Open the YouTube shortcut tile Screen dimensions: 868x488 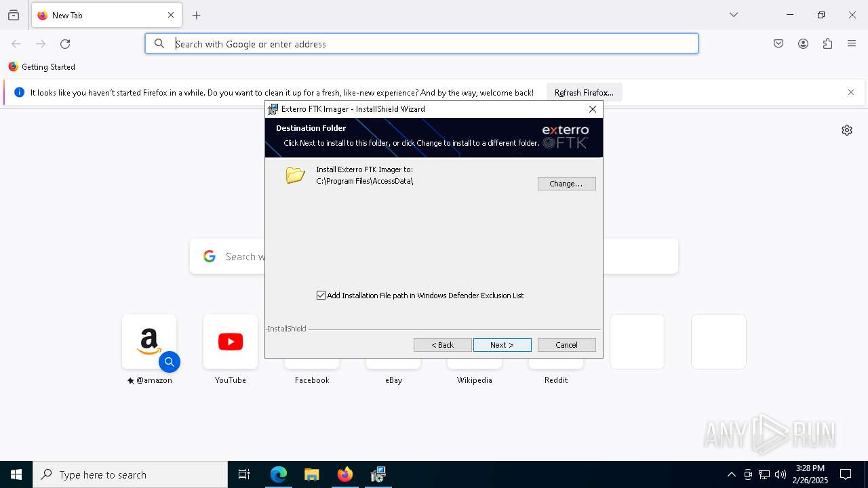click(231, 342)
